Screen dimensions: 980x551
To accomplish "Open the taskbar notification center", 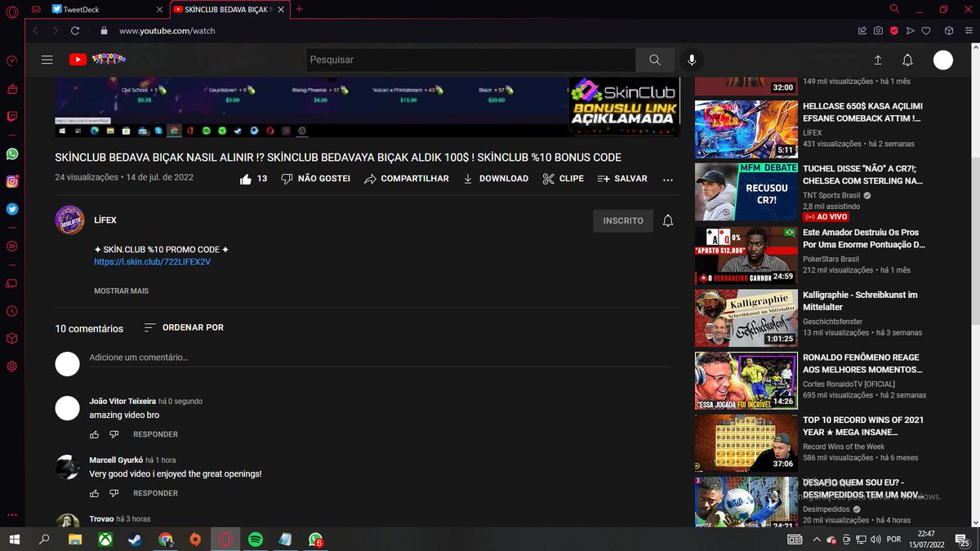I will [x=964, y=539].
